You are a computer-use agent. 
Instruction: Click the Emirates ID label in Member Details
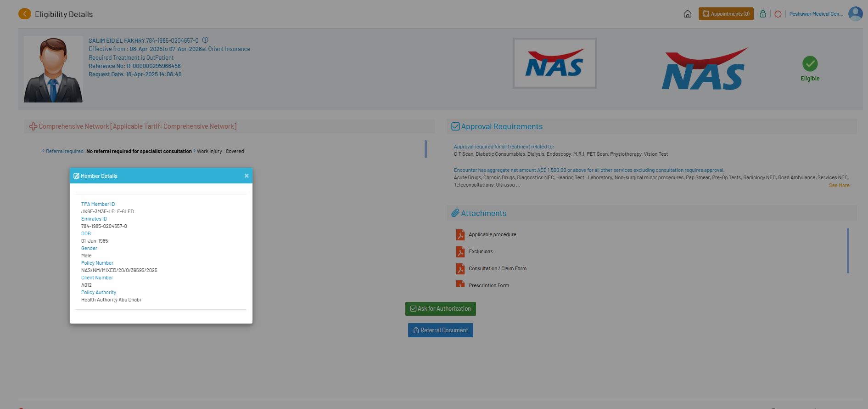(x=94, y=219)
